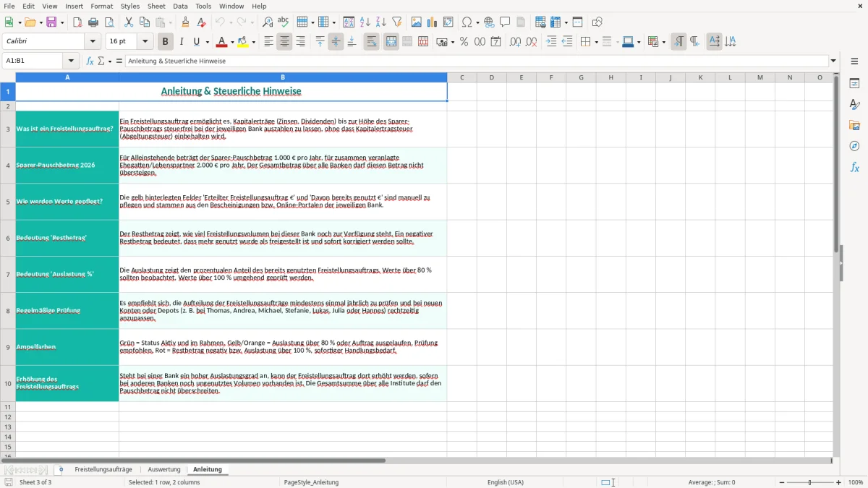Screen dimensions: 868x488
Task: Run spelling check
Action: [x=284, y=22]
